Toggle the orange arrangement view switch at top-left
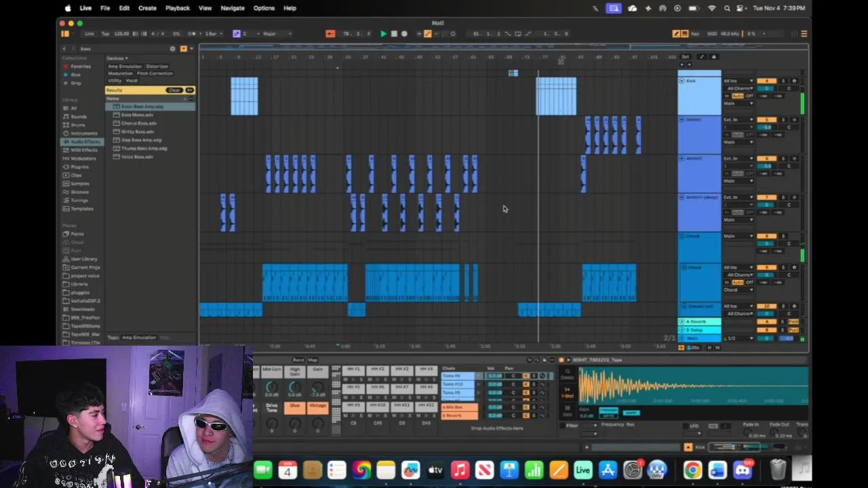 65,33
